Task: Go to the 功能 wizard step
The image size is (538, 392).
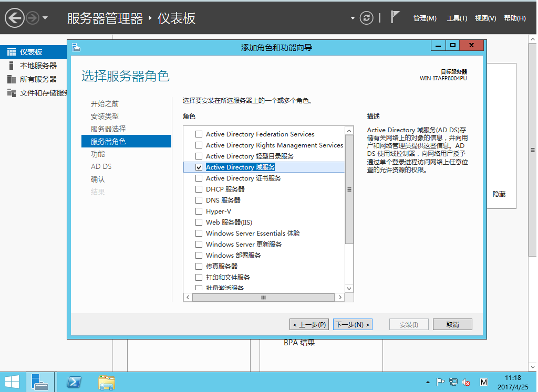Action: coord(98,154)
